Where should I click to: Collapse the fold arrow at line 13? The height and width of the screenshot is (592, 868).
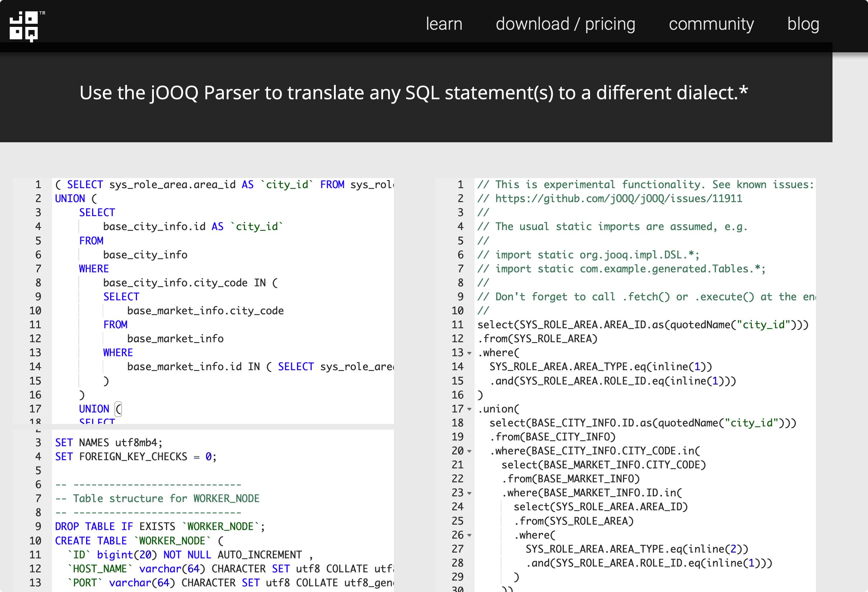pos(470,353)
